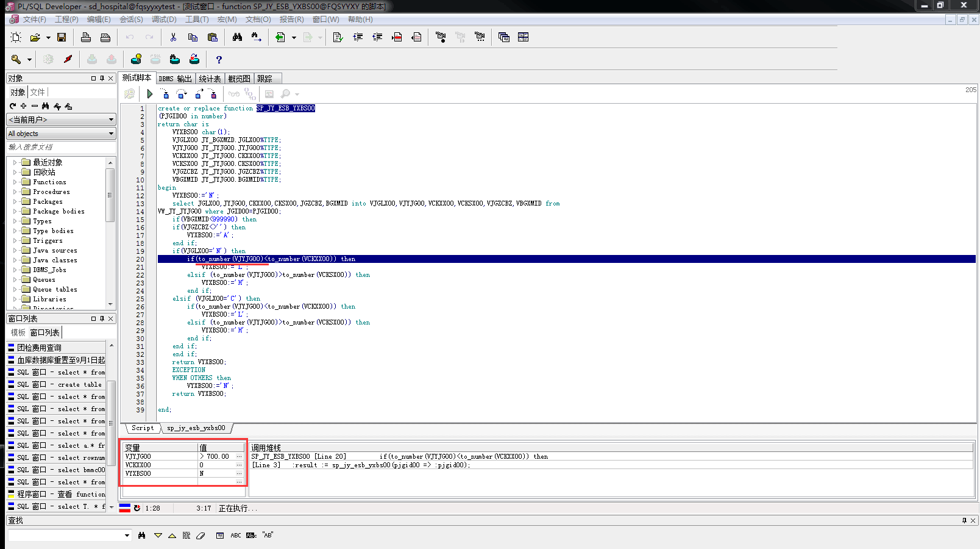Select 团检费用查询 in window list
The height and width of the screenshot is (549, 980).
click(x=39, y=348)
